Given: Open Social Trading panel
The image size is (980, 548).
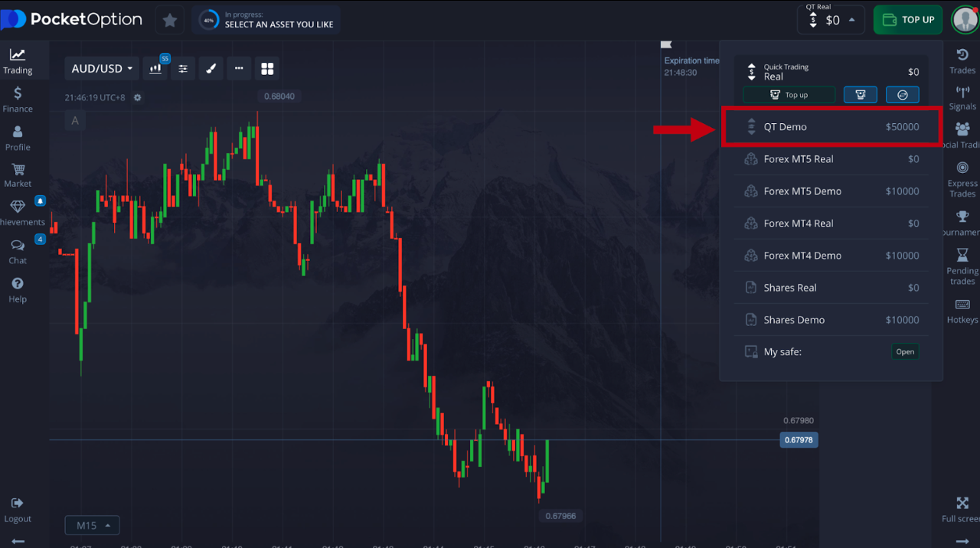Looking at the screenshot, I should (962, 135).
